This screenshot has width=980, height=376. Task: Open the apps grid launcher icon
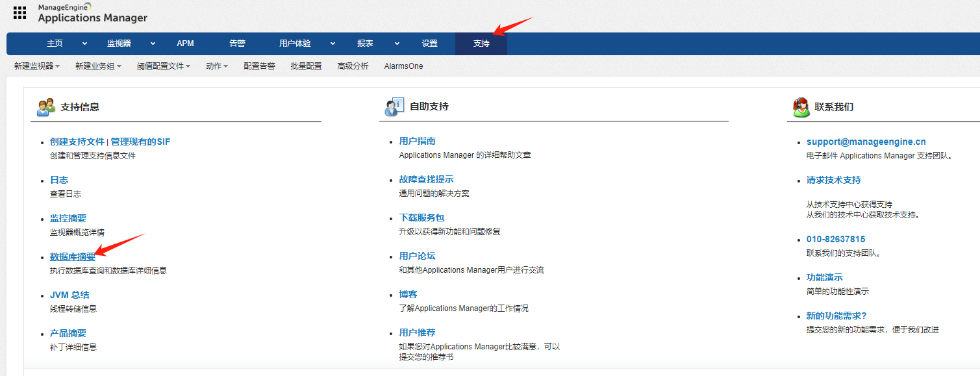pos(19,13)
